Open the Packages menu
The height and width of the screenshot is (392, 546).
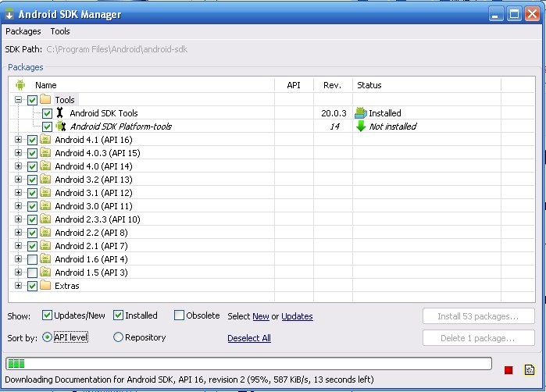click(x=23, y=31)
